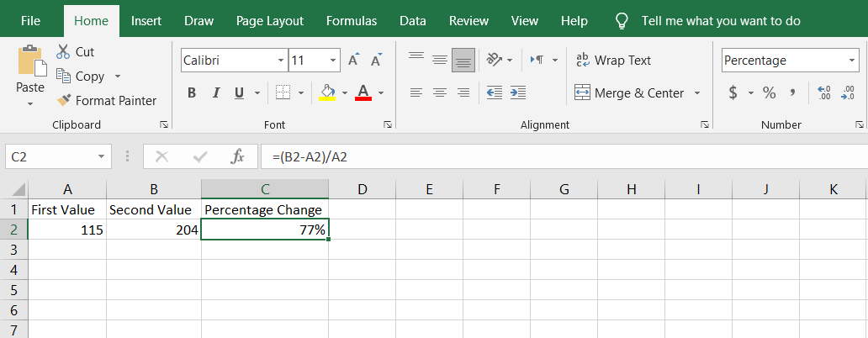Screen dimensions: 868x338
Task: Apply the yellow Fill Color swatch
Action: pos(328,92)
